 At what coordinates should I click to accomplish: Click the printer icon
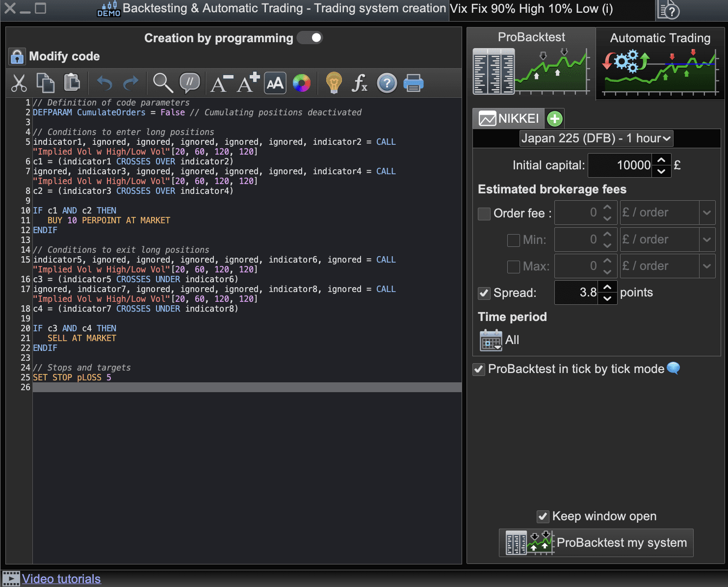click(x=414, y=83)
